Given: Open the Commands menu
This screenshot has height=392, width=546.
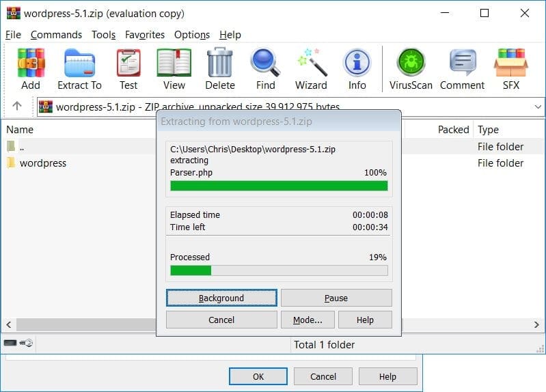Looking at the screenshot, I should coord(56,35).
